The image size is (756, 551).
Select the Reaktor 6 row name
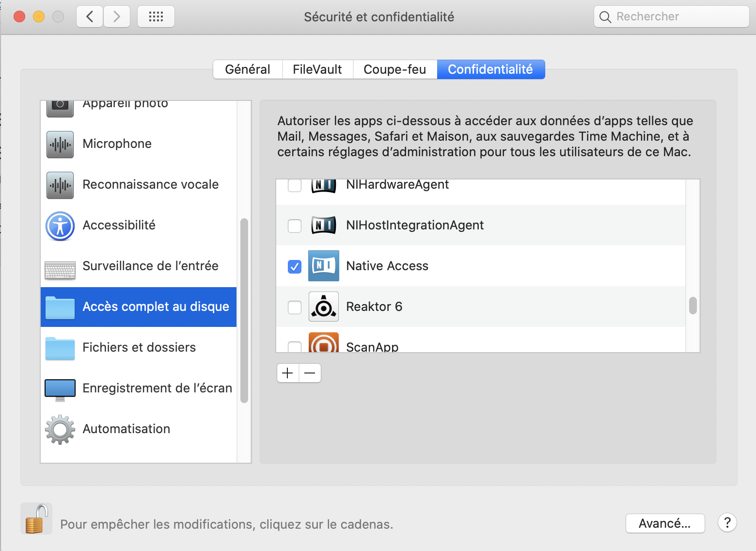pos(375,307)
